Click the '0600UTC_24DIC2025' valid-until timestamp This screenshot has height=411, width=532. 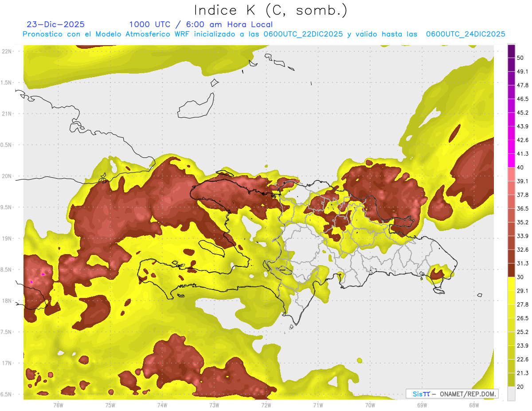point(465,34)
